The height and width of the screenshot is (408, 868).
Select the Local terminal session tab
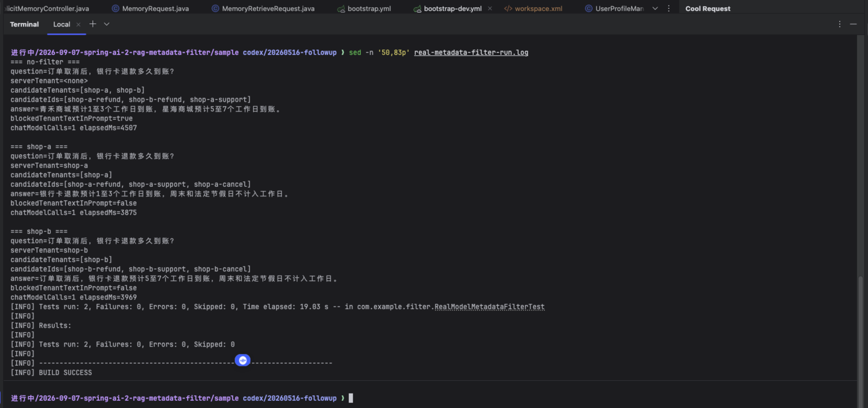(61, 24)
